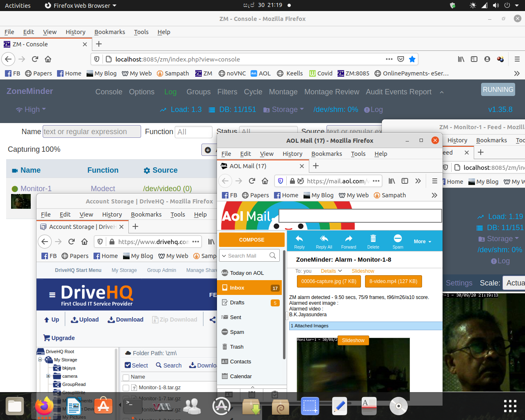Viewport: 525px width, 420px height.
Task: Click the DriveHQ share icon
Action: pos(212,320)
